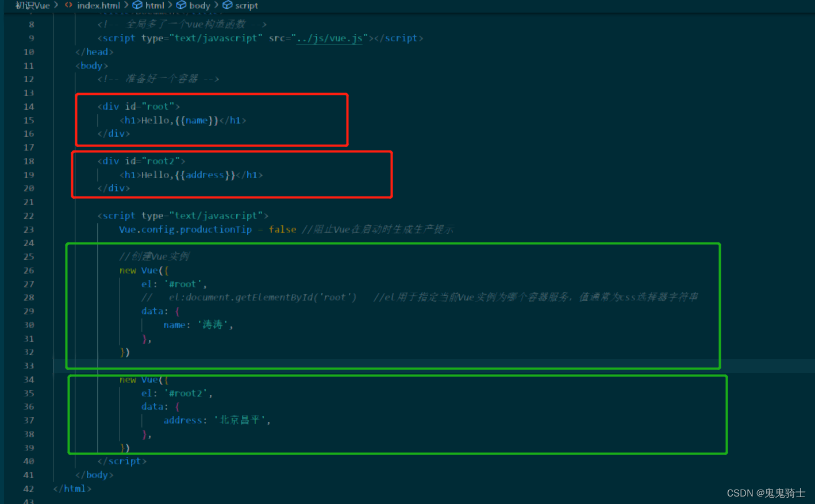Click the closing </script> tag on line 40

122,461
